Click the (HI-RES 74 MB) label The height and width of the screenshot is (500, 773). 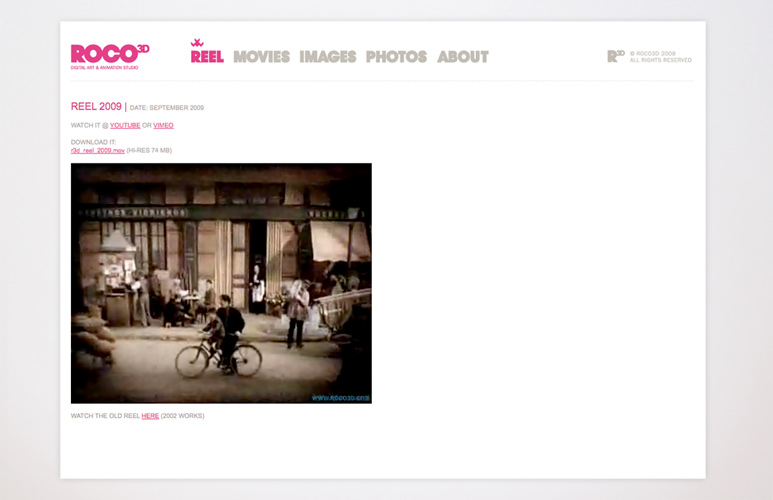coord(149,150)
